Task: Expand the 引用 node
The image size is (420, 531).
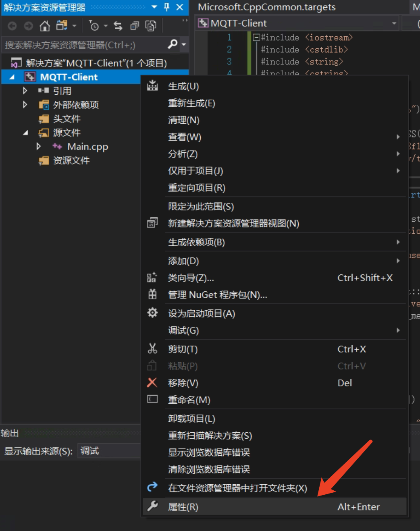Action: click(25, 91)
